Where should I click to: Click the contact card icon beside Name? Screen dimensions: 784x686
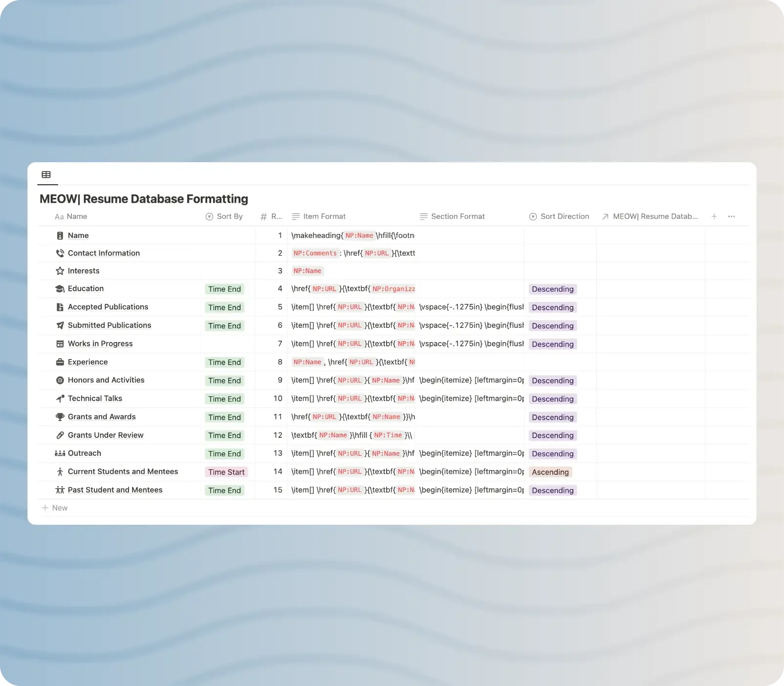(x=60, y=235)
